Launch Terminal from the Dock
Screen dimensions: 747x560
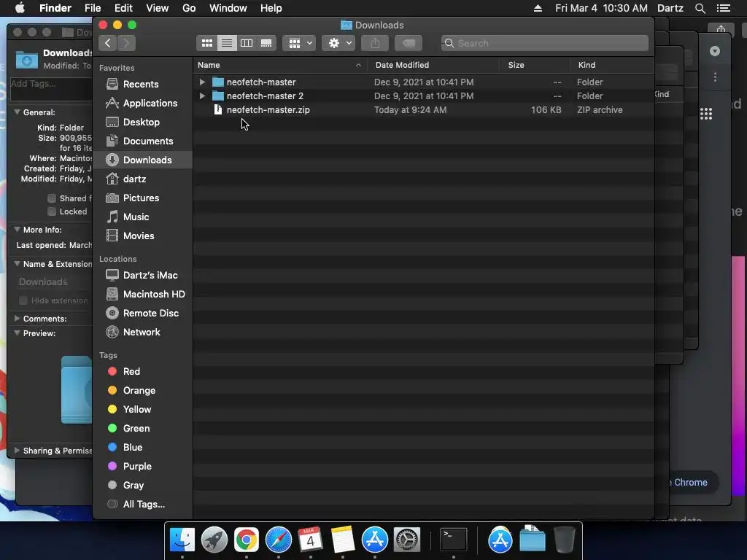453,540
